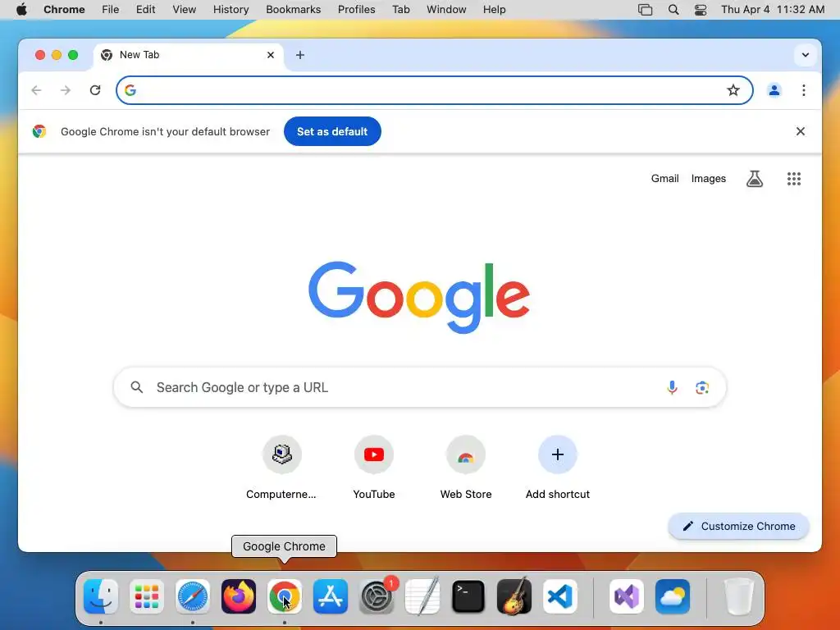Open the File menu
Viewport: 840px width, 630px height.
[111, 10]
